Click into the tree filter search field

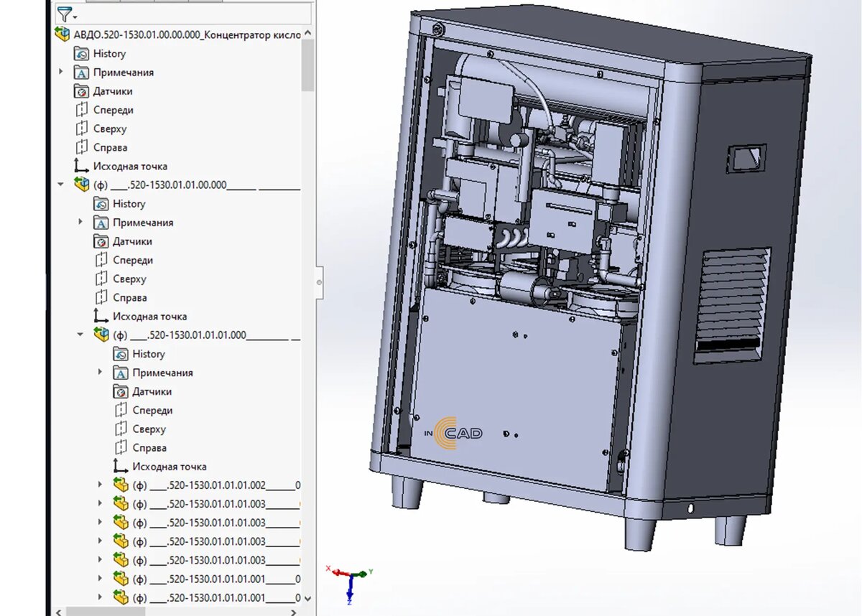(194, 14)
